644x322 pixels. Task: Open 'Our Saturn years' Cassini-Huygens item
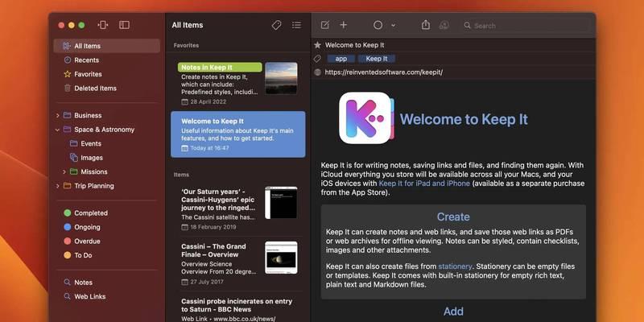(x=238, y=208)
